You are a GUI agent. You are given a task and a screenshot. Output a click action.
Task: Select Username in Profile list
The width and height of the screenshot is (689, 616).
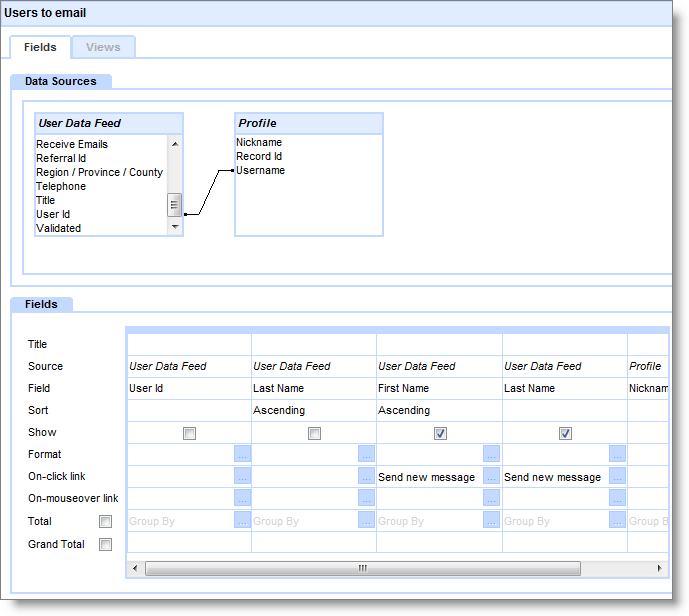coord(261,170)
